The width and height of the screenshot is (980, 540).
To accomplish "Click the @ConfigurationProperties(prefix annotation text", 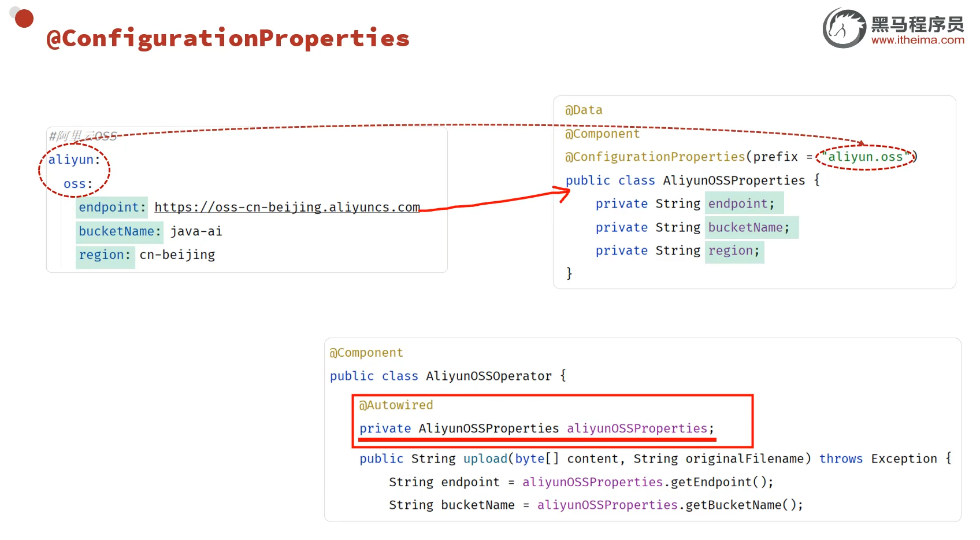I will tap(681, 157).
